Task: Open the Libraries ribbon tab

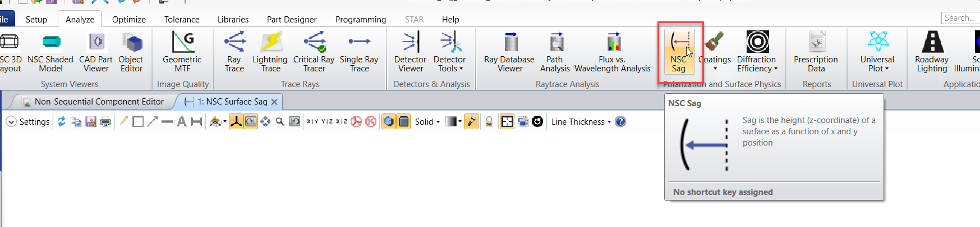Action: (233, 19)
